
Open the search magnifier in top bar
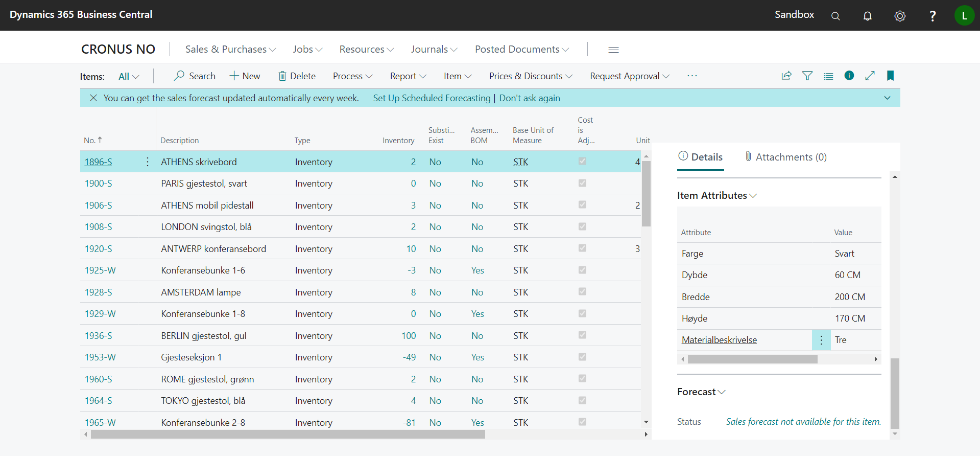coord(835,16)
